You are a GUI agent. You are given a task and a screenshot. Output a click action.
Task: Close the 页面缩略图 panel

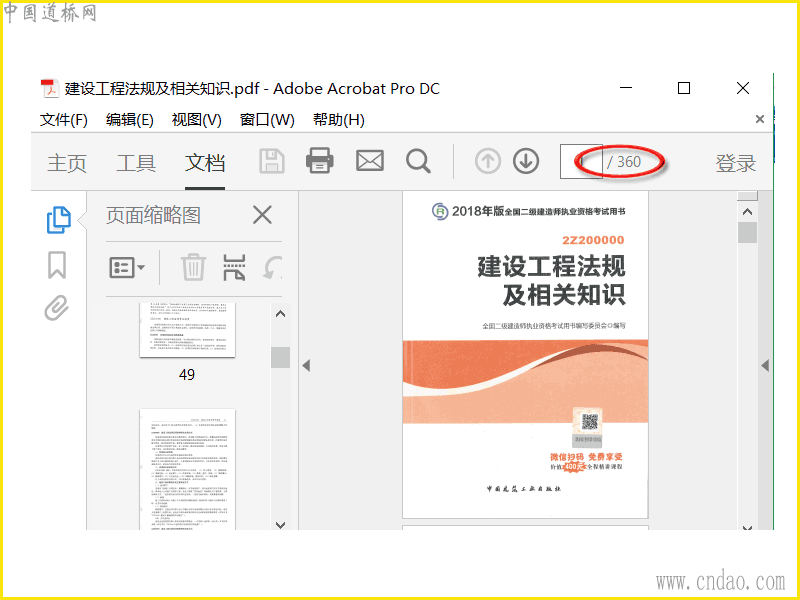coord(262,215)
